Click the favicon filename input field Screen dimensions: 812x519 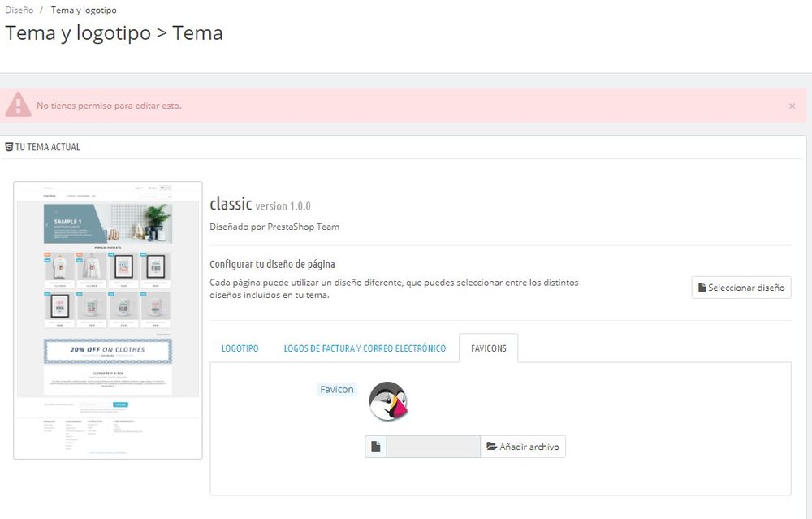click(x=433, y=445)
